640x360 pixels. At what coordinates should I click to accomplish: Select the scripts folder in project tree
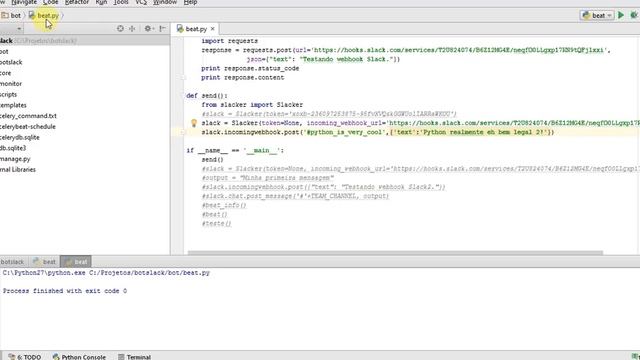coord(9,95)
